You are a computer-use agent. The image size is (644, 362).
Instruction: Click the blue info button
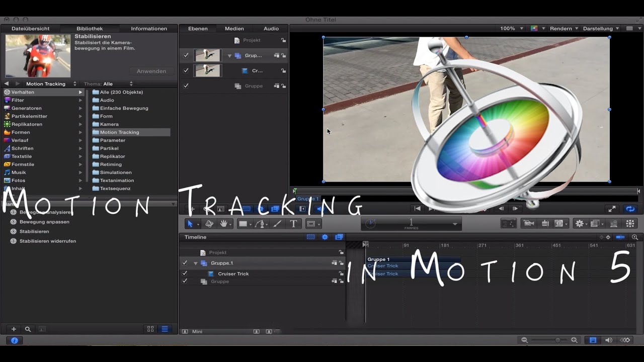tap(14, 340)
